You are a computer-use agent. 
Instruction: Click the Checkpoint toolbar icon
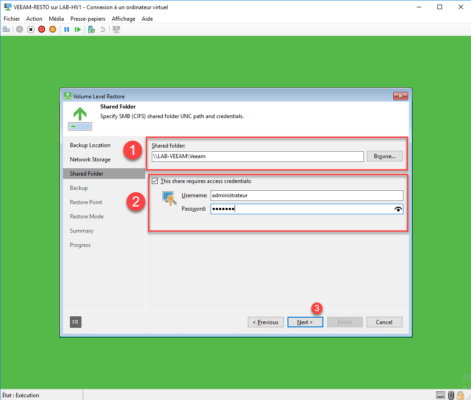point(91,30)
